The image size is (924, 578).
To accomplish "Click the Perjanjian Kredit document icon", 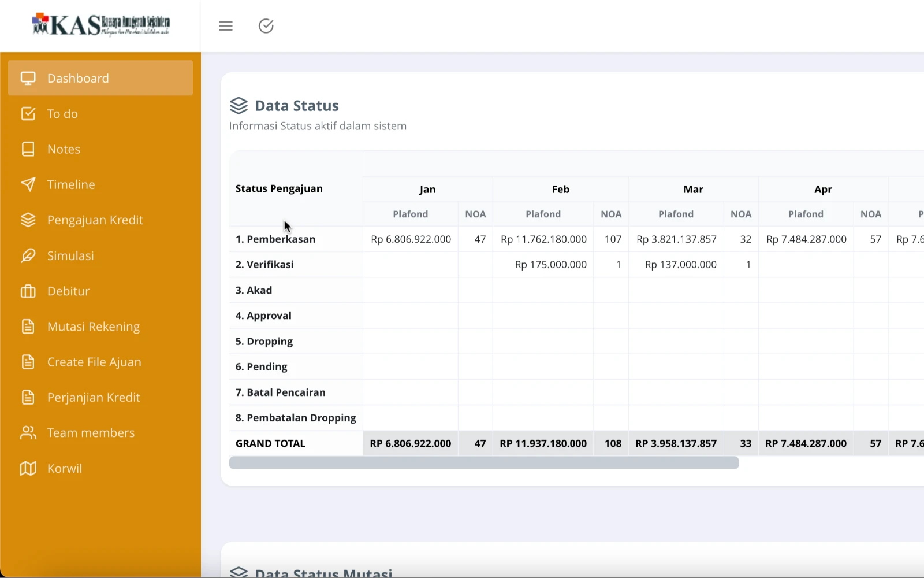I will click(28, 398).
